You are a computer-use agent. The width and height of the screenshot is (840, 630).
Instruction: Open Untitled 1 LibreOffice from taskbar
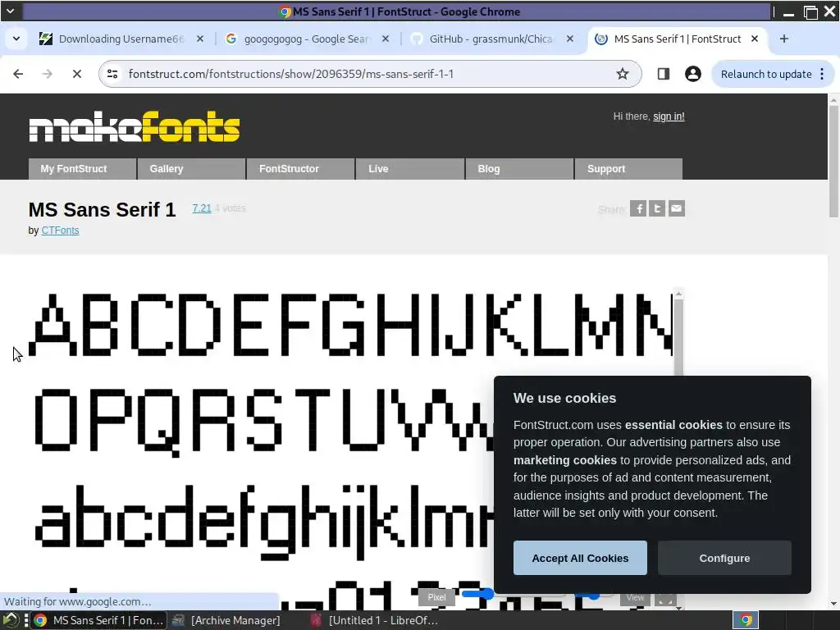(376, 620)
